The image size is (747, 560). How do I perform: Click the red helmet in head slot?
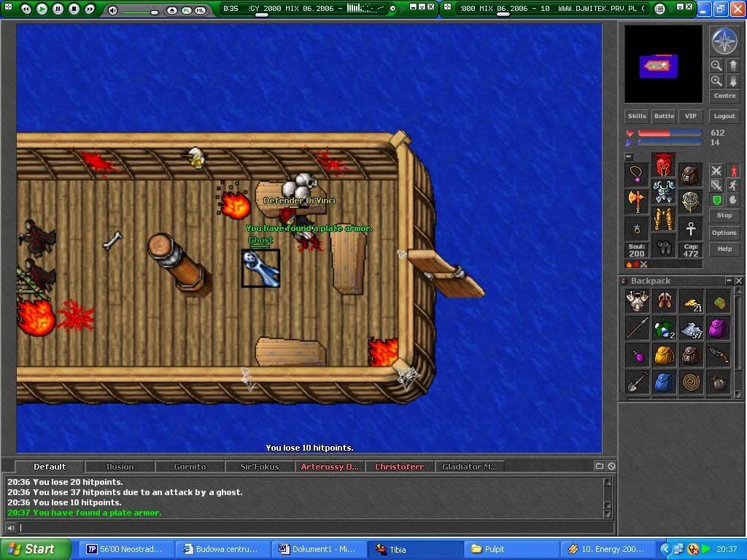pyautogui.click(x=664, y=165)
